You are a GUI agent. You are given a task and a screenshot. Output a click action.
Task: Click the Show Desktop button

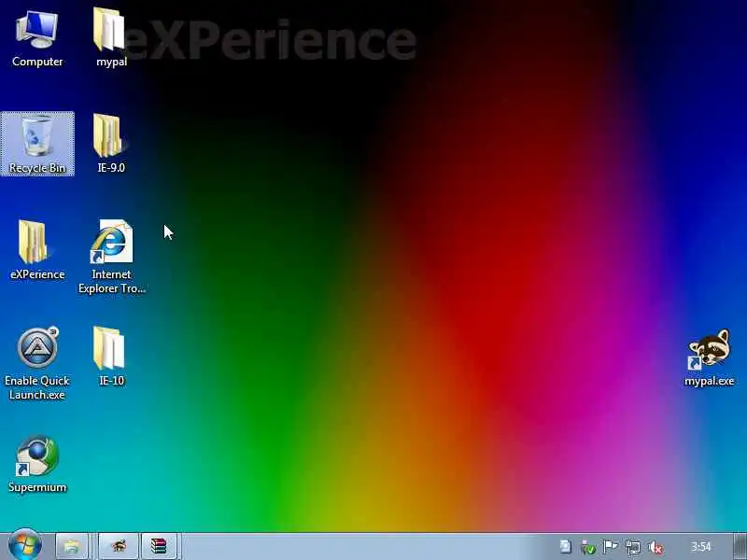click(740, 546)
